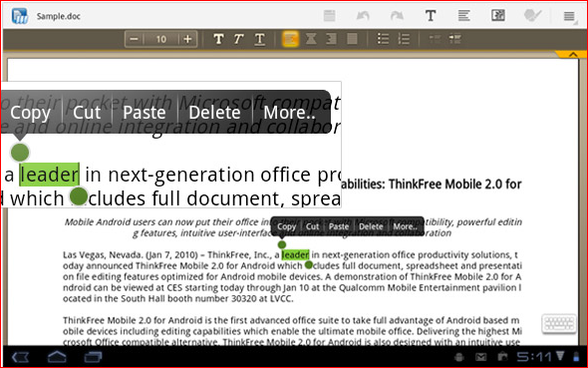Set paragraph alignment to center

click(311, 39)
